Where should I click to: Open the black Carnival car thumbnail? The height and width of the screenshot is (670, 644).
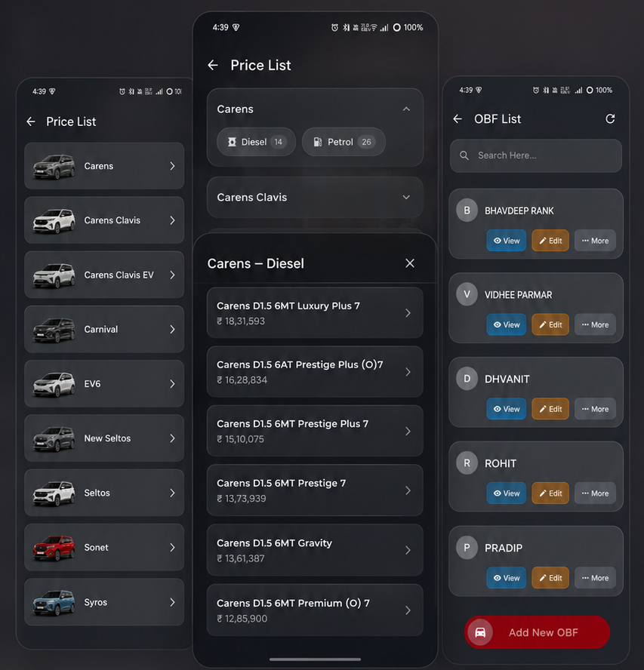point(54,330)
